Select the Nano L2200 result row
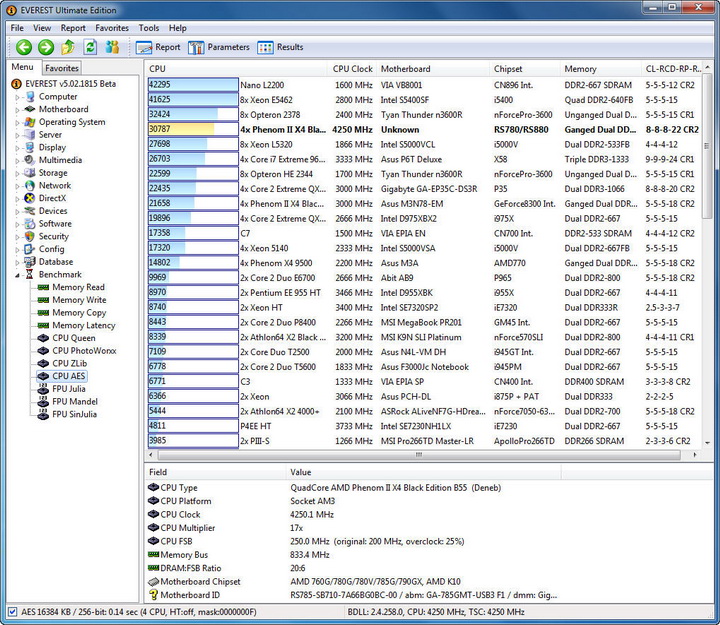 click(424, 85)
